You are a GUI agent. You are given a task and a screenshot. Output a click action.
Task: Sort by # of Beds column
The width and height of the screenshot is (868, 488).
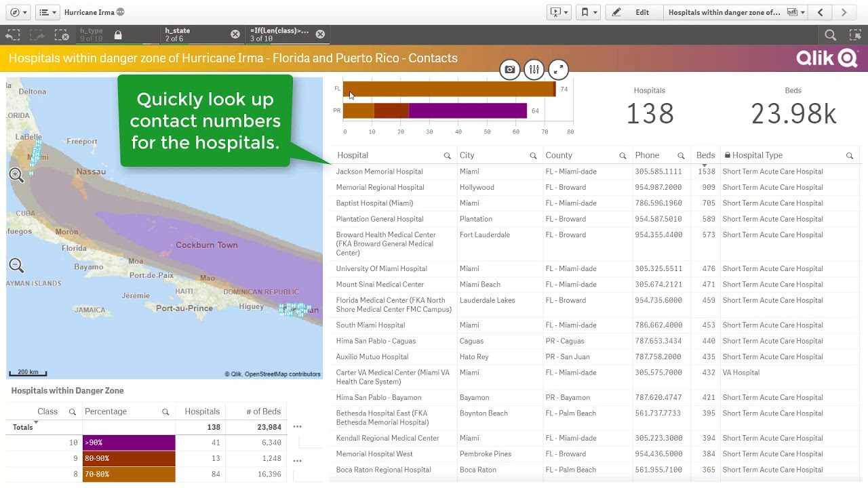[262, 411]
